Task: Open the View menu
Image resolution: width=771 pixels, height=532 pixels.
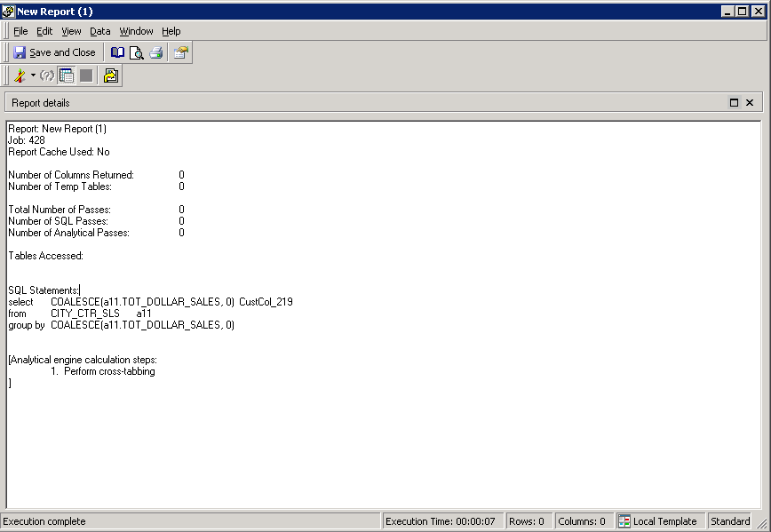Action: tap(71, 31)
